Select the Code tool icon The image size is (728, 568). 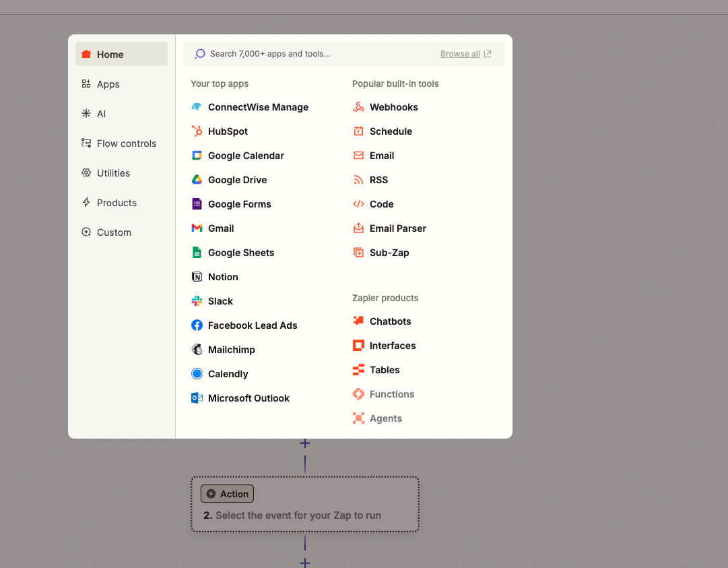358,204
